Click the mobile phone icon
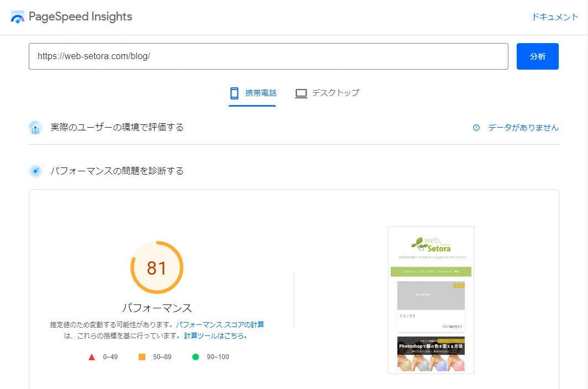The image size is (588, 389). pyautogui.click(x=234, y=93)
